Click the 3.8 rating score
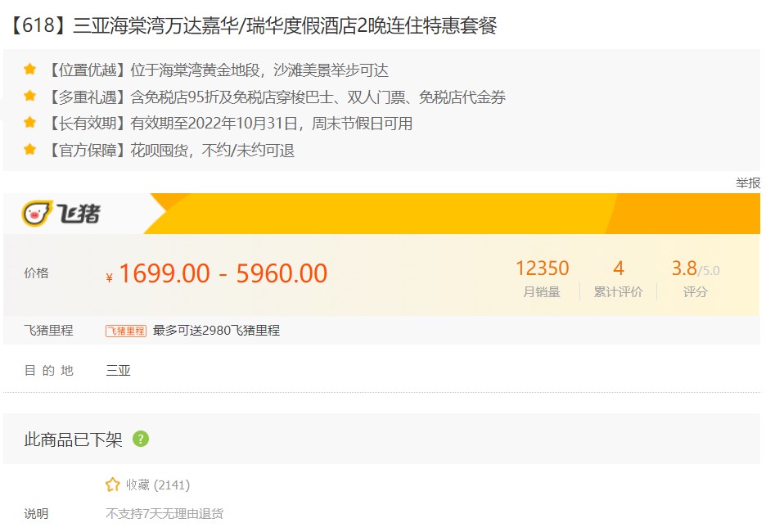 (x=684, y=268)
